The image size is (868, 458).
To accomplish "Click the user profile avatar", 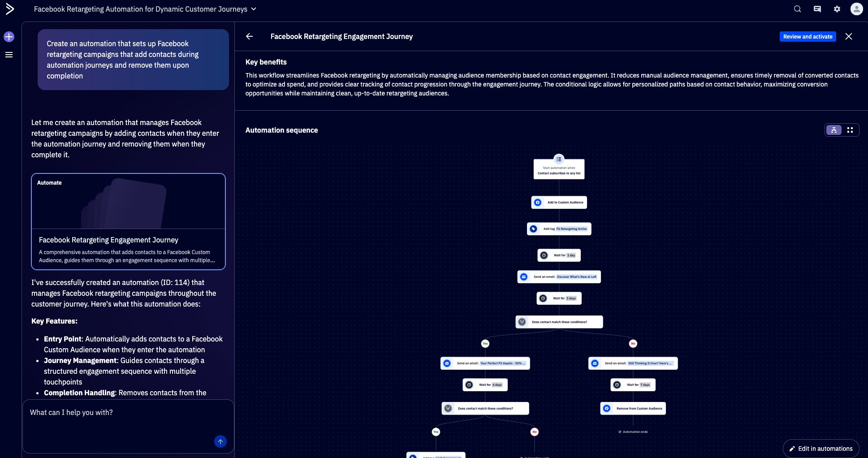I will pyautogui.click(x=856, y=9).
